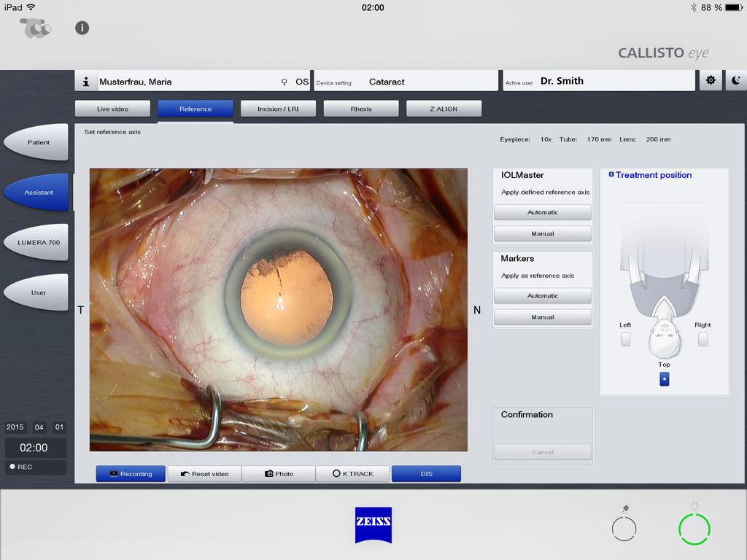Select the Right treatment position toggle
Image resolution: width=747 pixels, height=560 pixels.
tap(703, 338)
